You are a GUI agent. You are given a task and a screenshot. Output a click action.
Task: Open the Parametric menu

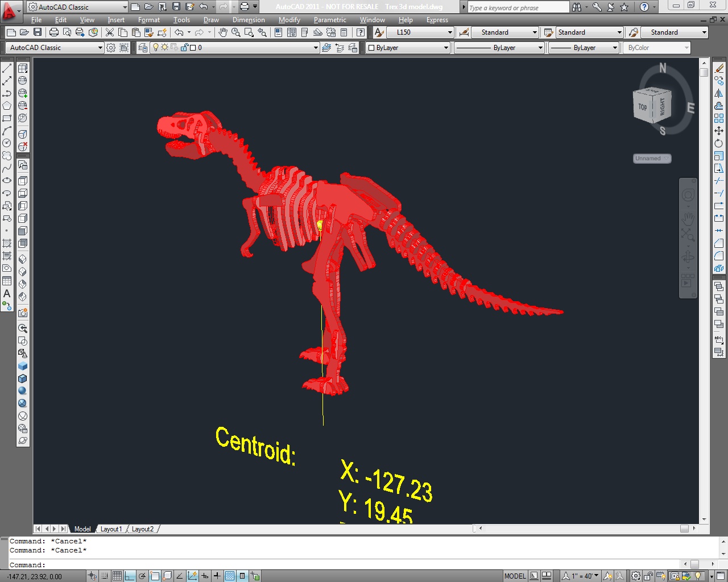[330, 20]
